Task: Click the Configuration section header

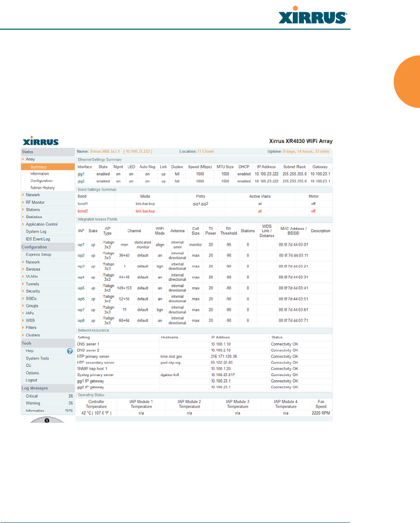Action: click(x=48, y=247)
